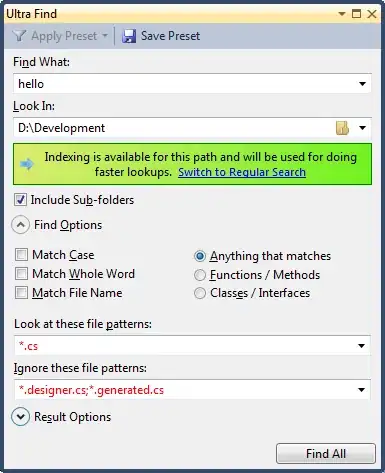Click the Switch to Regular Search link
385x473 pixels.
[x=242, y=172]
